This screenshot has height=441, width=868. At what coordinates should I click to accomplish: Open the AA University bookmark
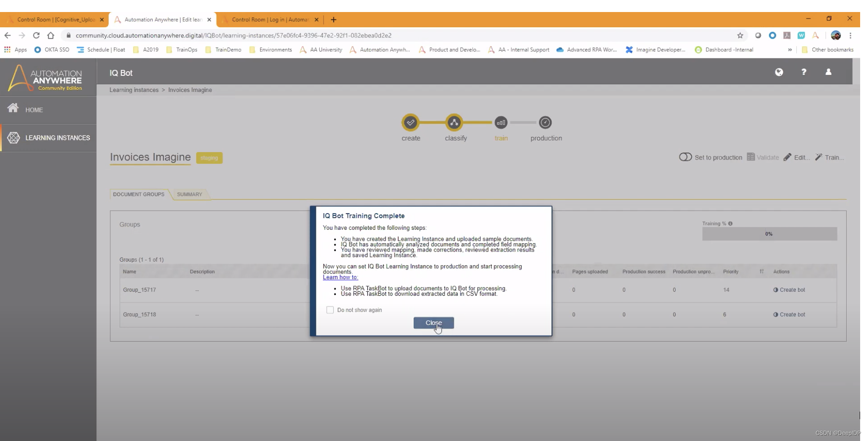pyautogui.click(x=321, y=49)
